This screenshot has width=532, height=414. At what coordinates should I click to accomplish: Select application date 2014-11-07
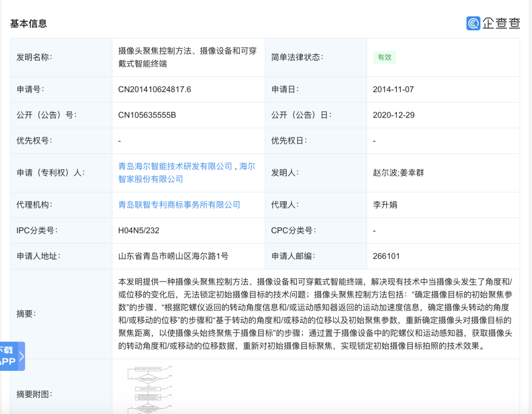[x=393, y=89]
